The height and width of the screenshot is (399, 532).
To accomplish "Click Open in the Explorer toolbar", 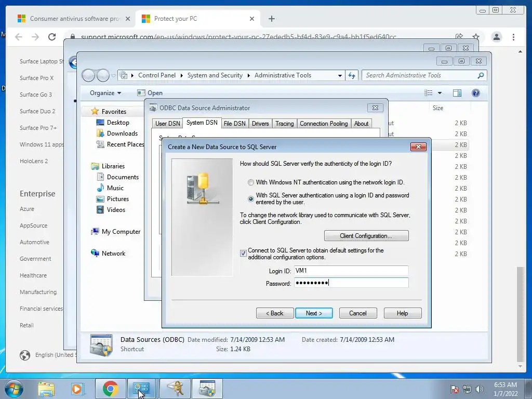I will [150, 93].
